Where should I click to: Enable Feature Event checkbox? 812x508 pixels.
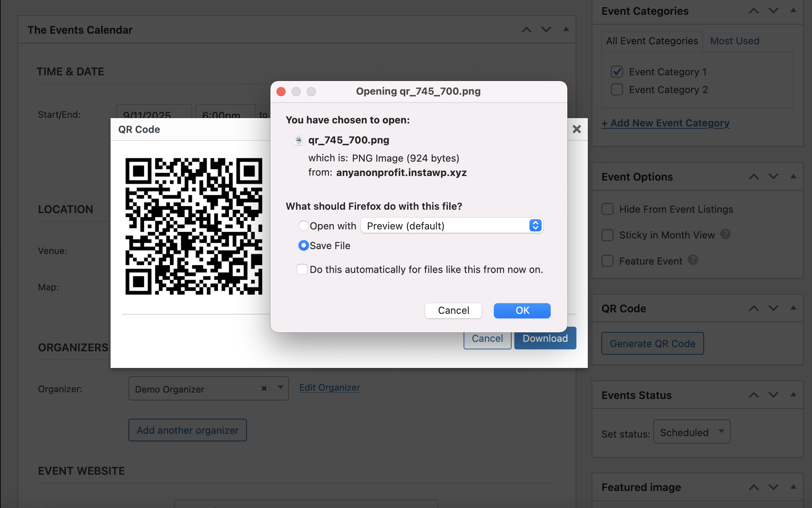point(607,261)
